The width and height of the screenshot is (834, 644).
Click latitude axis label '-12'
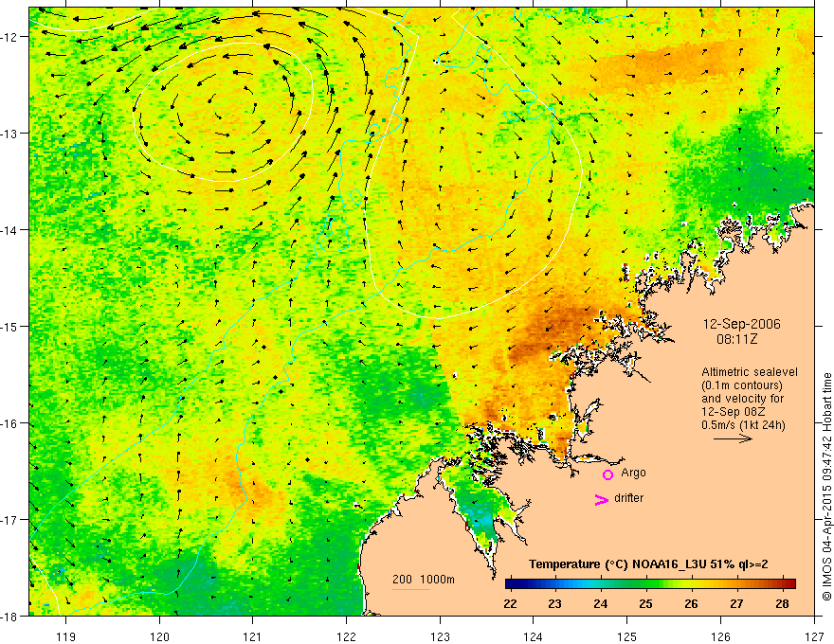pos(10,37)
